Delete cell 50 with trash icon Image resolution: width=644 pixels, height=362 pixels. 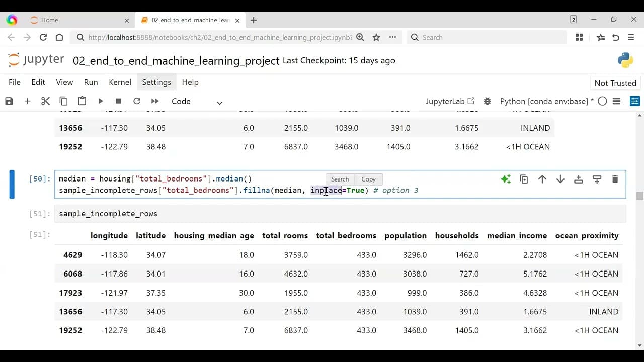tap(615, 179)
